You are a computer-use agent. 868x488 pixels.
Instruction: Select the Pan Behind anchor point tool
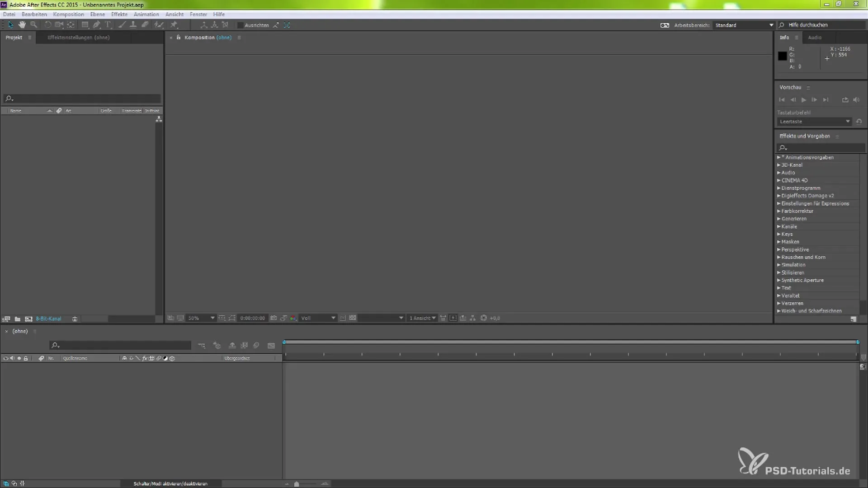[71, 25]
